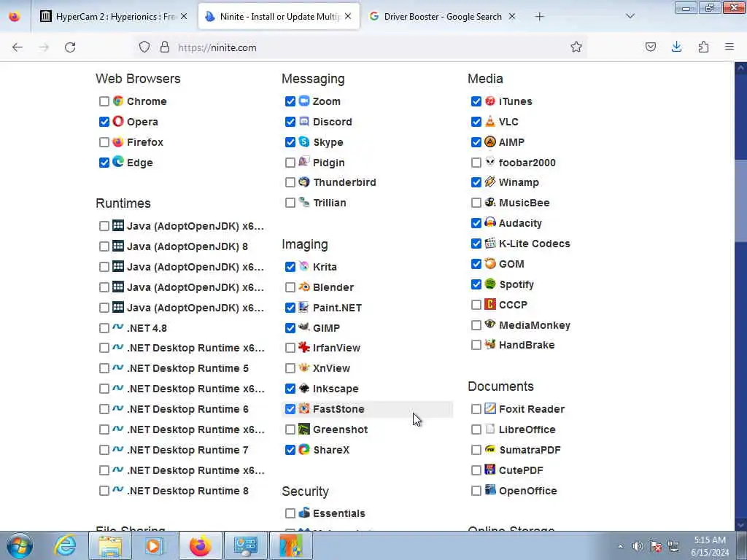
Task: Click the volume speaker tray icon
Action: click(x=638, y=546)
